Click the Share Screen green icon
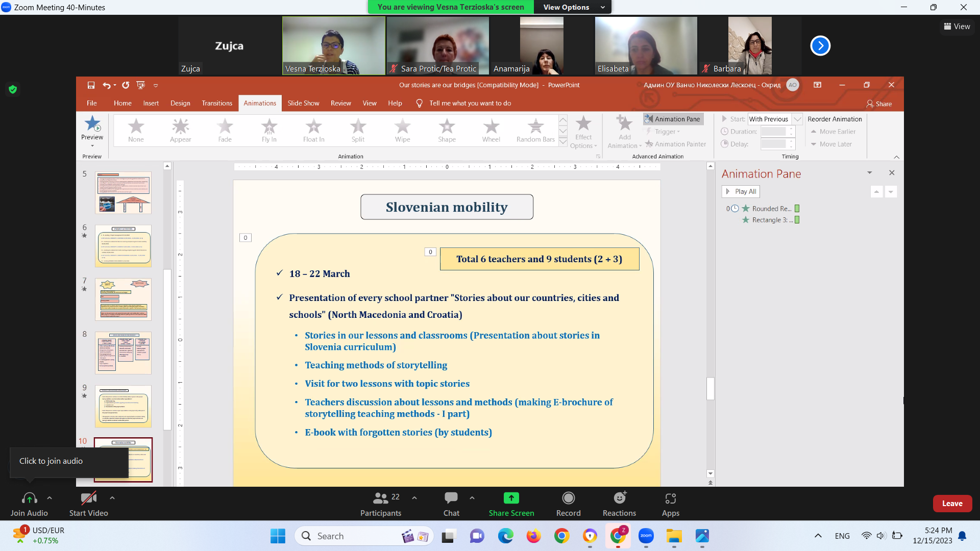The height and width of the screenshot is (551, 980). tap(511, 498)
